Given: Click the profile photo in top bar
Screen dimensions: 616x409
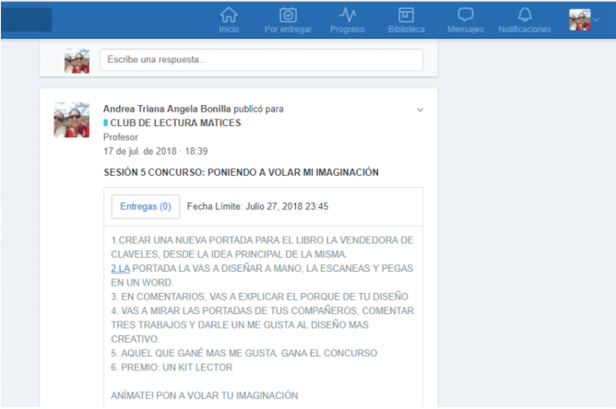Looking at the screenshot, I should click(579, 19).
